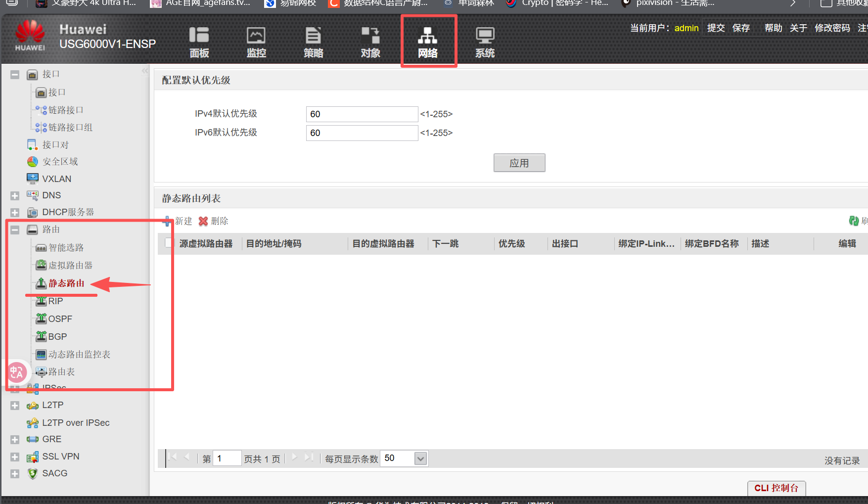Open the 每页显示条数 page size dropdown
The image size is (868, 504).
pyautogui.click(x=420, y=458)
